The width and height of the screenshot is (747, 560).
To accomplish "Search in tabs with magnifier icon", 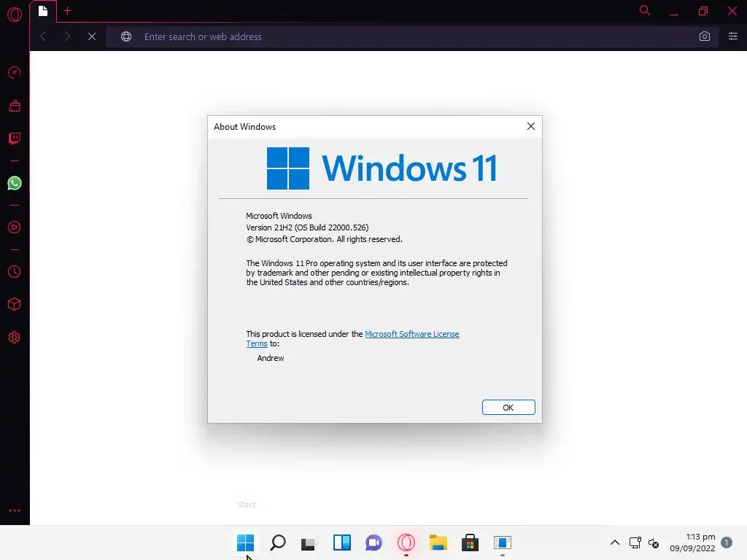I will pos(645,10).
